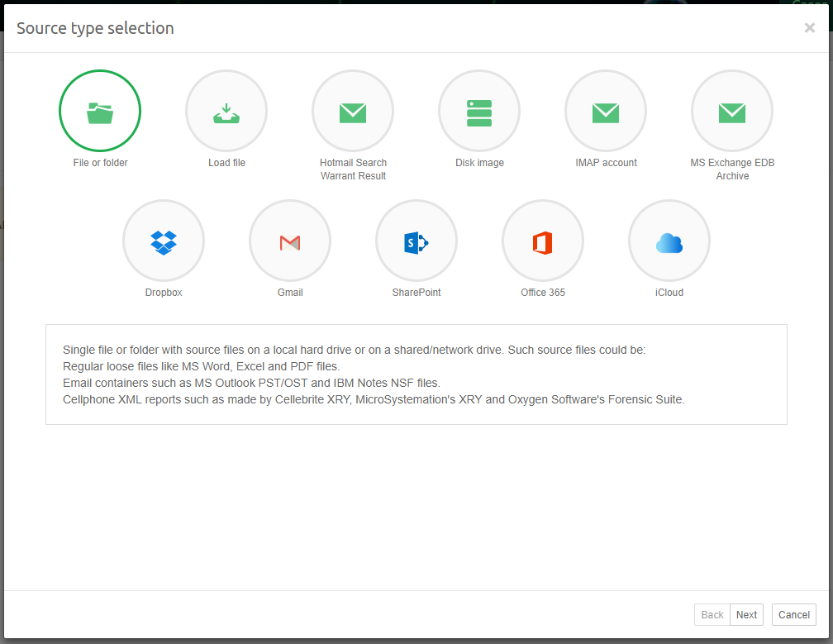Choose the iCloud source type

coord(669,241)
